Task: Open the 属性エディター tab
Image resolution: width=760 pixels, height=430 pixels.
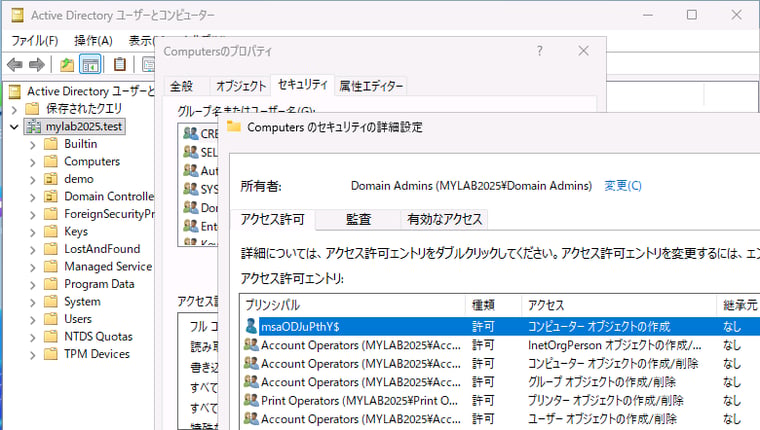Action: [x=371, y=86]
